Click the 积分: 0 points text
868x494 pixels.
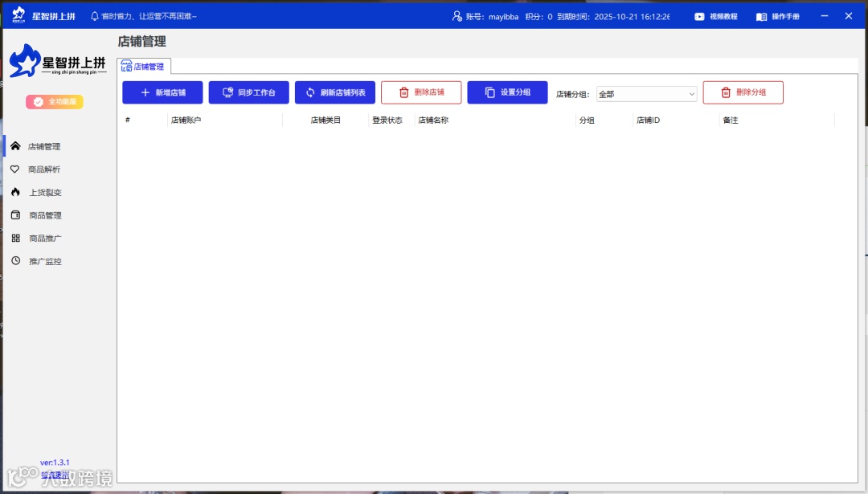pyautogui.click(x=538, y=17)
